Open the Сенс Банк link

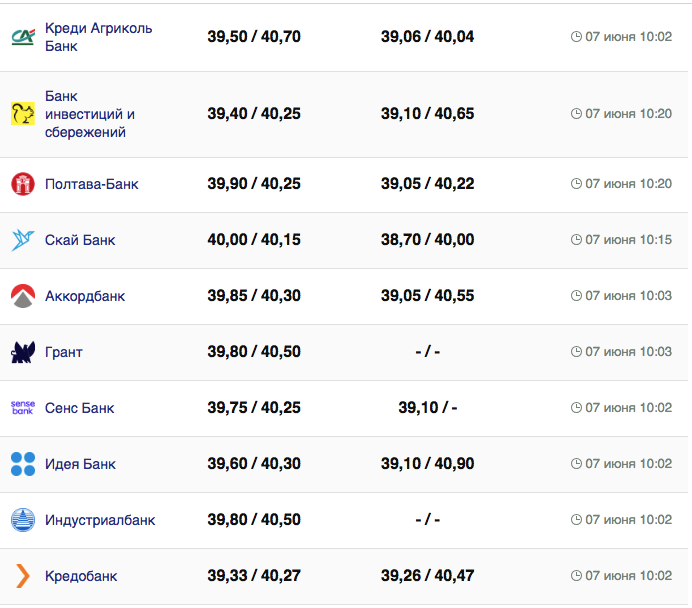point(80,408)
